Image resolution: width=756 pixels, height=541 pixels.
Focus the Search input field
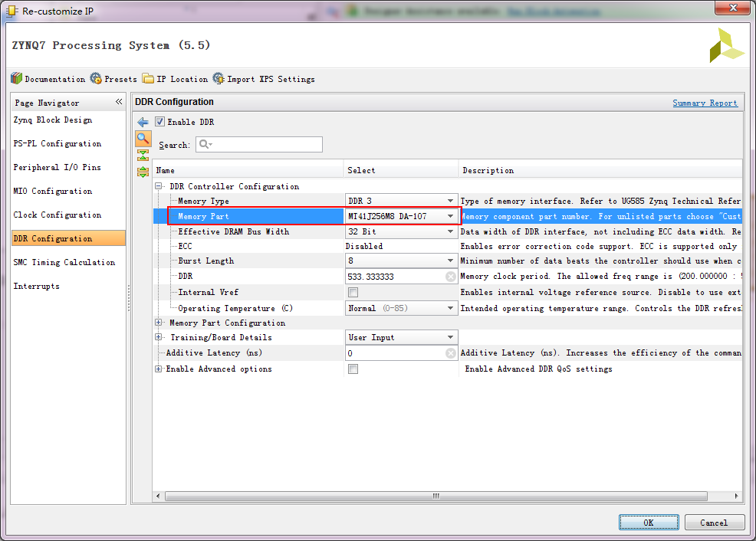pyautogui.click(x=259, y=144)
